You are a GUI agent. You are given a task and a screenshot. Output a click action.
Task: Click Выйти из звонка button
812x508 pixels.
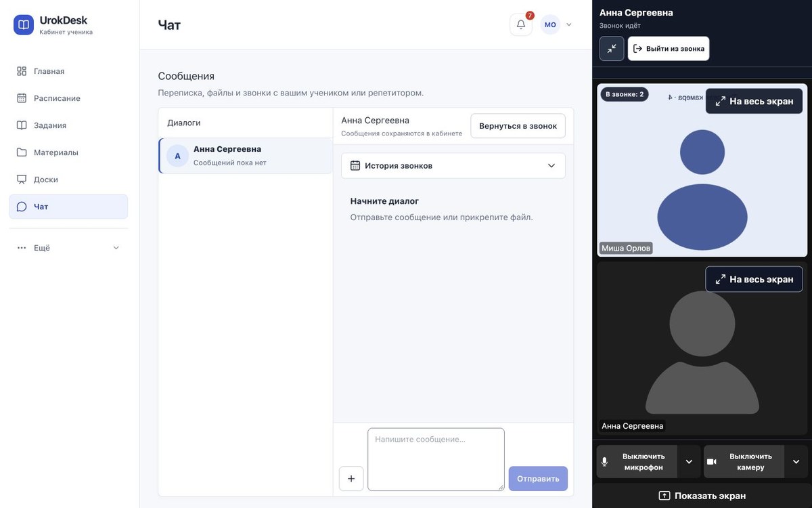tap(669, 49)
